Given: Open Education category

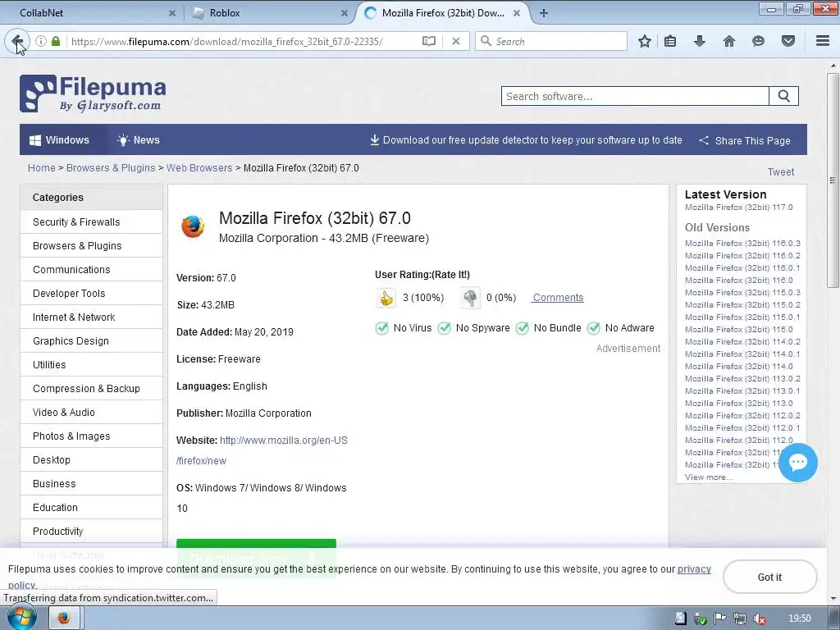Looking at the screenshot, I should pos(91,507).
